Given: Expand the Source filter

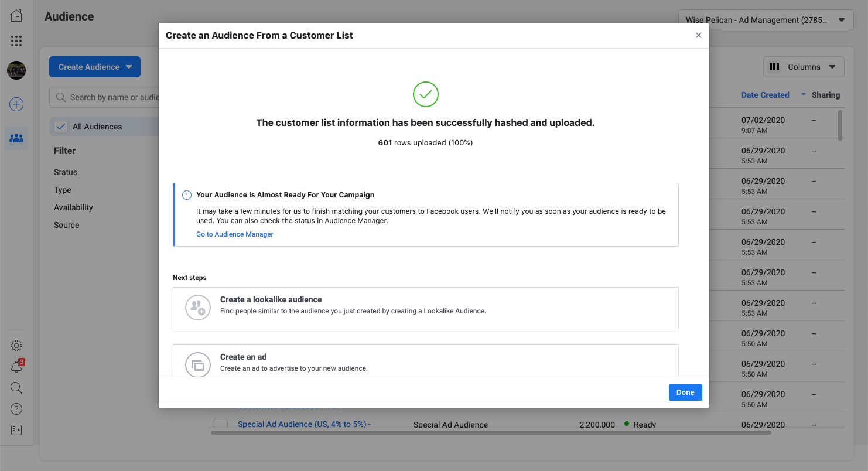Looking at the screenshot, I should click(x=67, y=225).
